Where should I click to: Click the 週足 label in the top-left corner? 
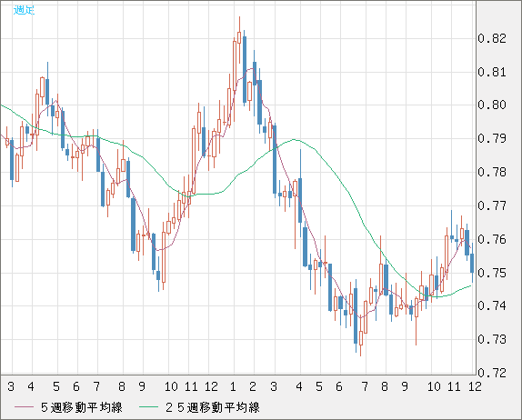24,10
